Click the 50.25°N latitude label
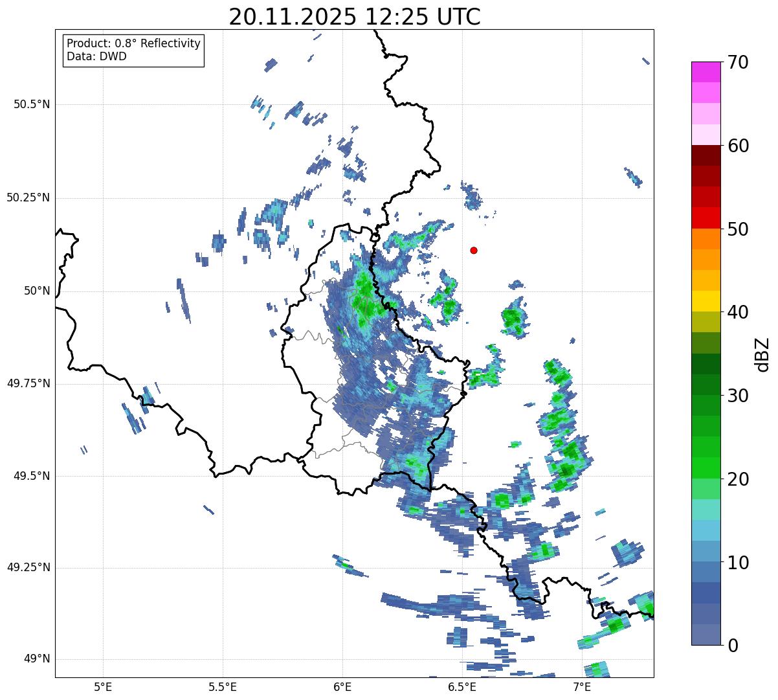The height and width of the screenshot is (700, 778). [x=28, y=198]
